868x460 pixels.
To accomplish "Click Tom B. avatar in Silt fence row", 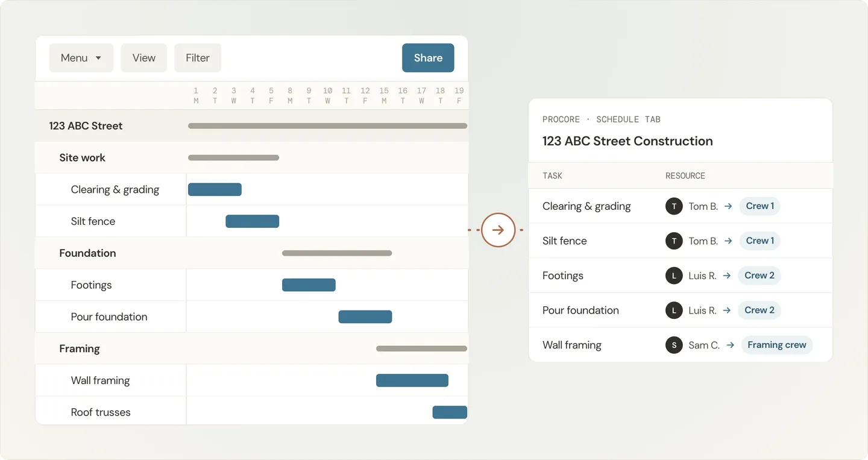I will [674, 241].
